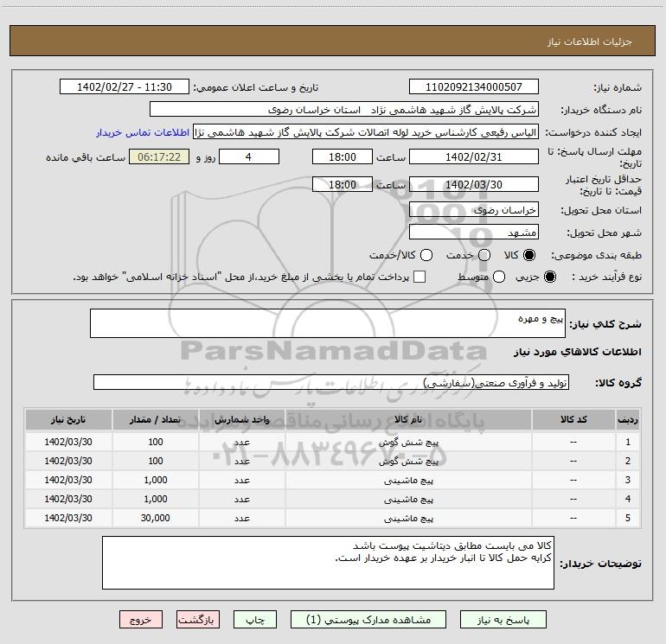
Task: Click the پاسخ به نیاز button
Action: tap(503, 620)
